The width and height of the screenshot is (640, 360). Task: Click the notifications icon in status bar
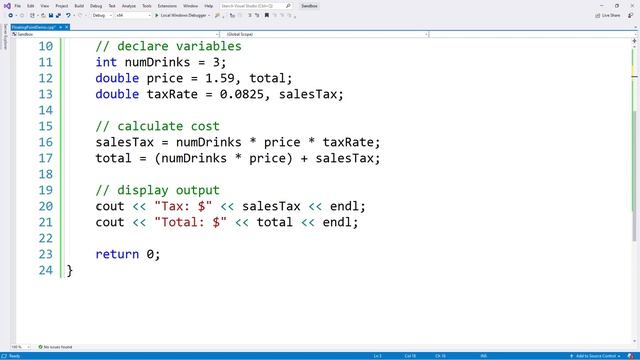pyautogui.click(x=631, y=356)
